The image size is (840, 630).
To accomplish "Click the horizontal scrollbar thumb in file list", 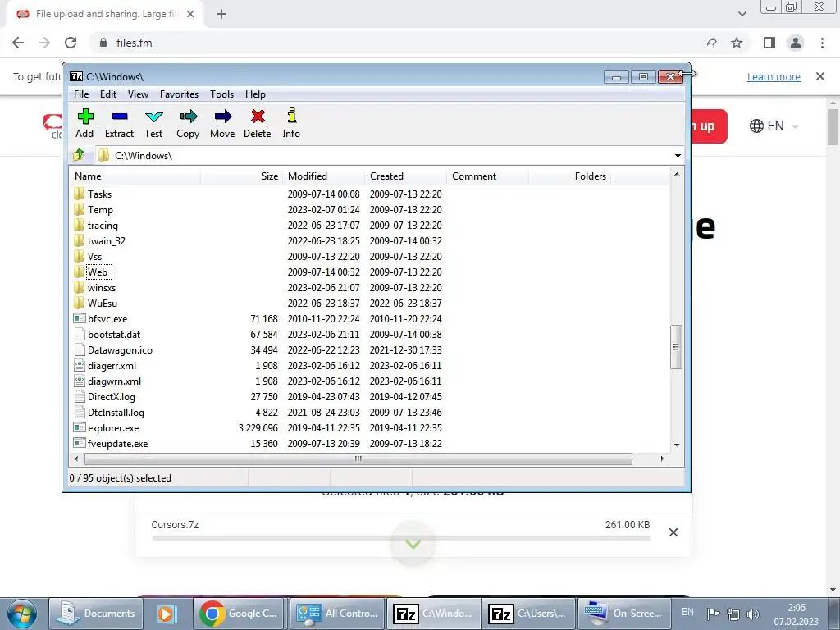I will 358,459.
